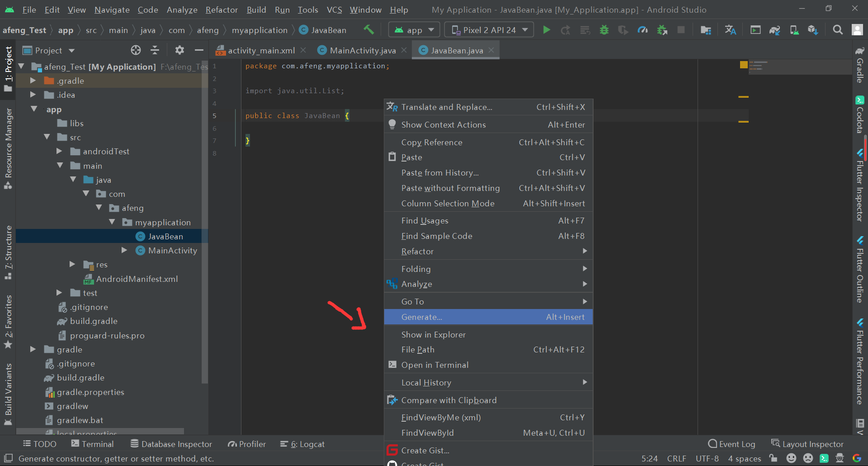
Task: Collapse the src folder
Action: [x=47, y=137]
